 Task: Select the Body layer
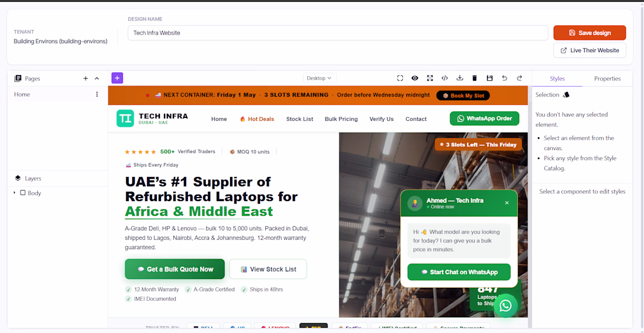coord(31,193)
